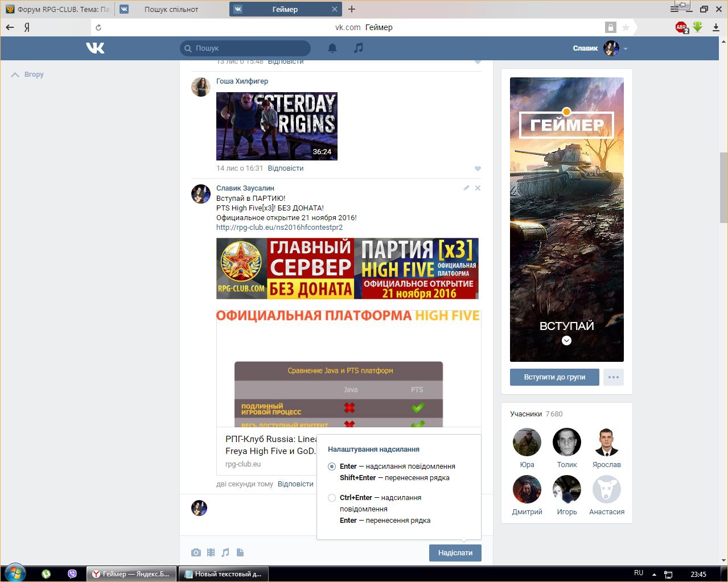Screen dimensions: 728x582
Task: Open the notifications bell
Action: coord(332,48)
